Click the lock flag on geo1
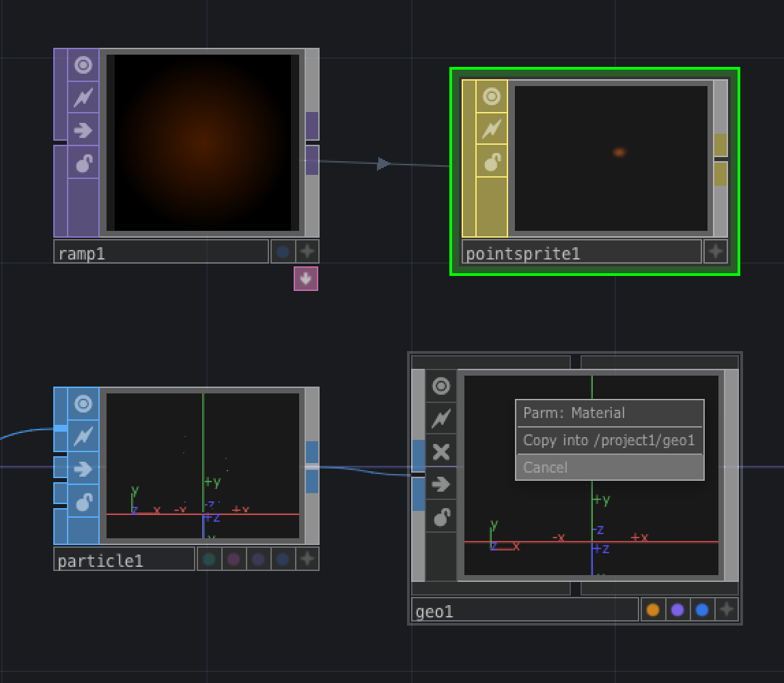 click(x=440, y=516)
